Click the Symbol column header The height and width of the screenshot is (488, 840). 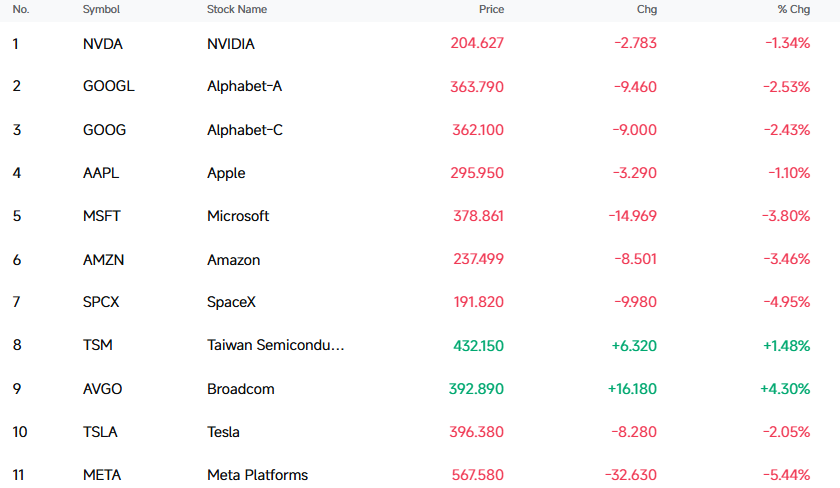[x=101, y=9]
